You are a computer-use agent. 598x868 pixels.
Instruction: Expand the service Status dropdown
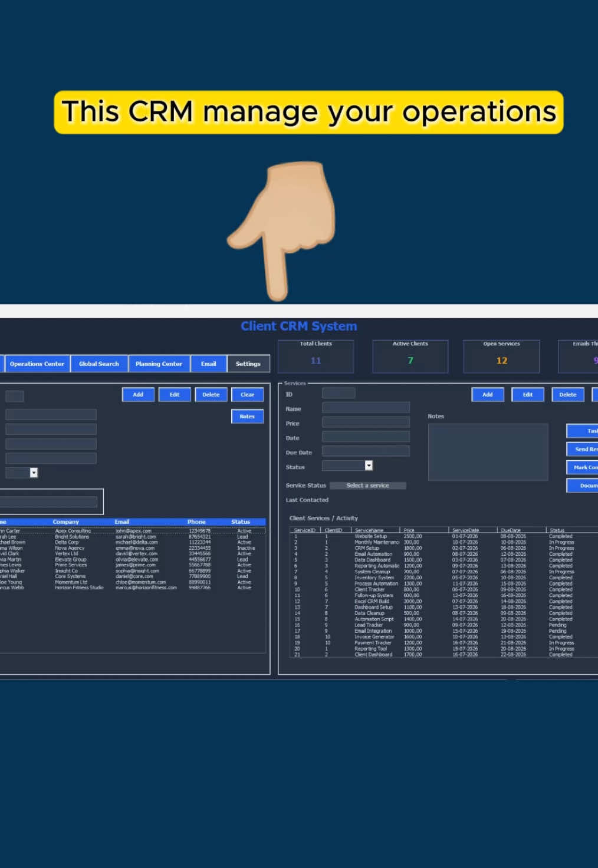point(369,466)
